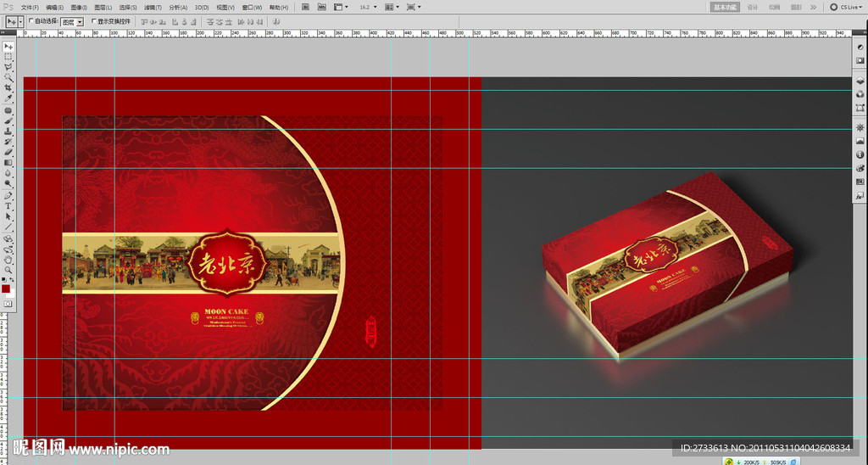This screenshot has width=868, height=465.
Task: Toggle Quick Mask mode
Action: pos(8,303)
